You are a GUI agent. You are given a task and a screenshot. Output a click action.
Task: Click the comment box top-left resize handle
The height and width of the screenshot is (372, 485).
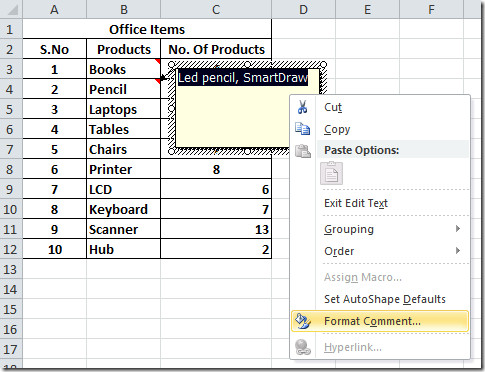(x=171, y=64)
